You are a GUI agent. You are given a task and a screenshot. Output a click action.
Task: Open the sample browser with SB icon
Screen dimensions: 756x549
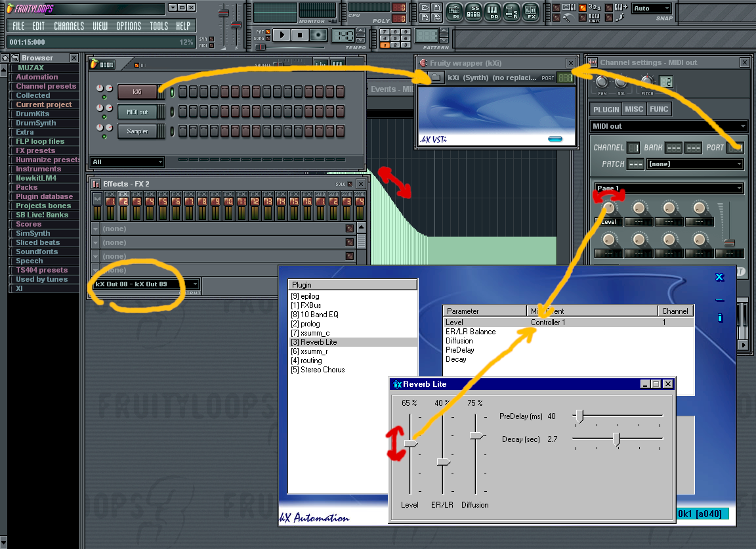(x=512, y=12)
